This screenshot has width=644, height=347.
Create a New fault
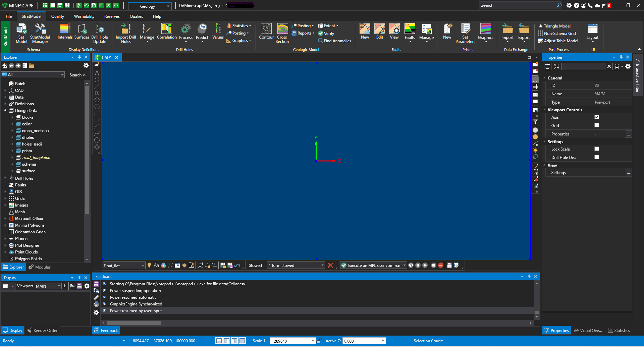(x=365, y=31)
